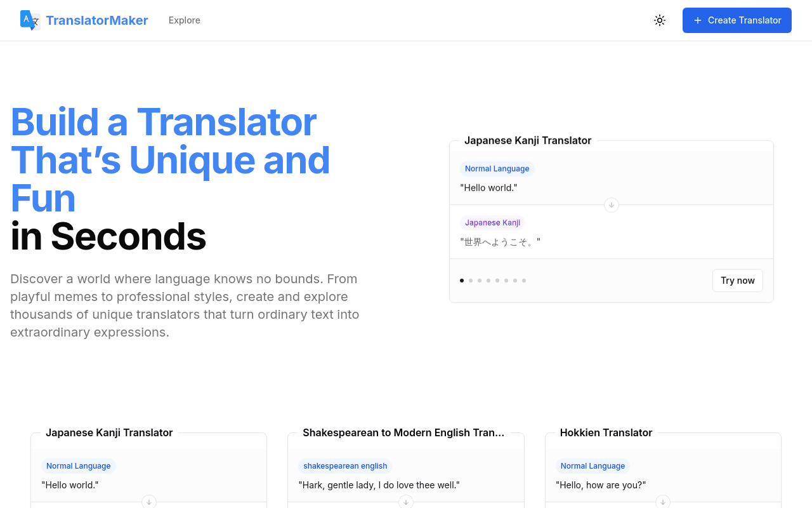The image size is (812, 508).
Task: Click the TranslatorMaker logo icon
Action: 30,20
